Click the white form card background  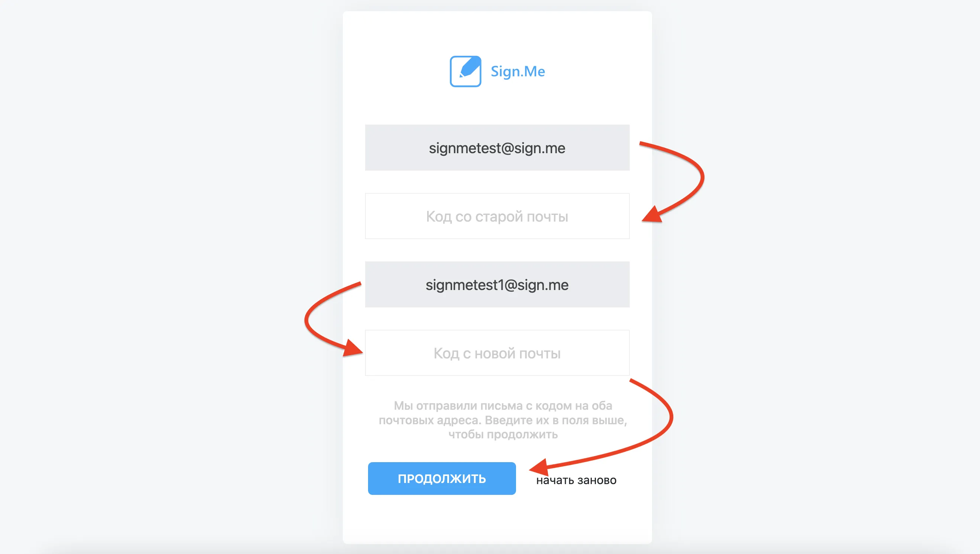coord(497,521)
